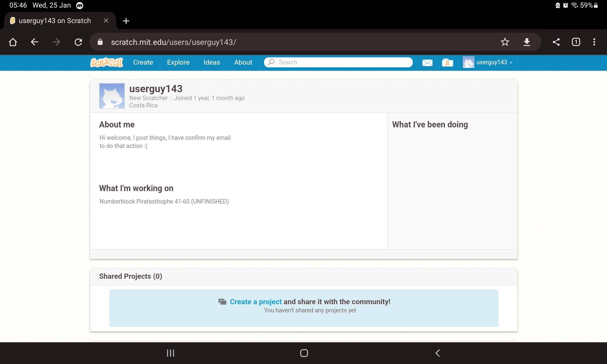607x364 pixels.
Task: Expand the userguy143 account dropdown
Action: point(511,63)
